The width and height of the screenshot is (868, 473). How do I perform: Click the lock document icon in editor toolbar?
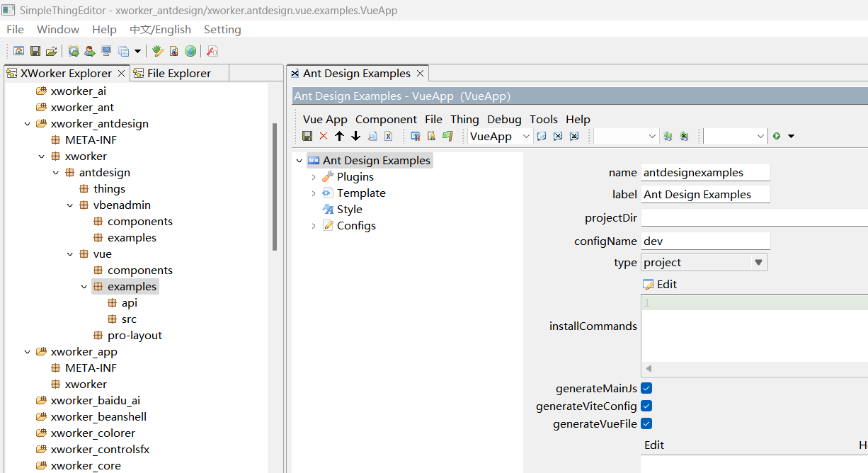click(x=430, y=136)
